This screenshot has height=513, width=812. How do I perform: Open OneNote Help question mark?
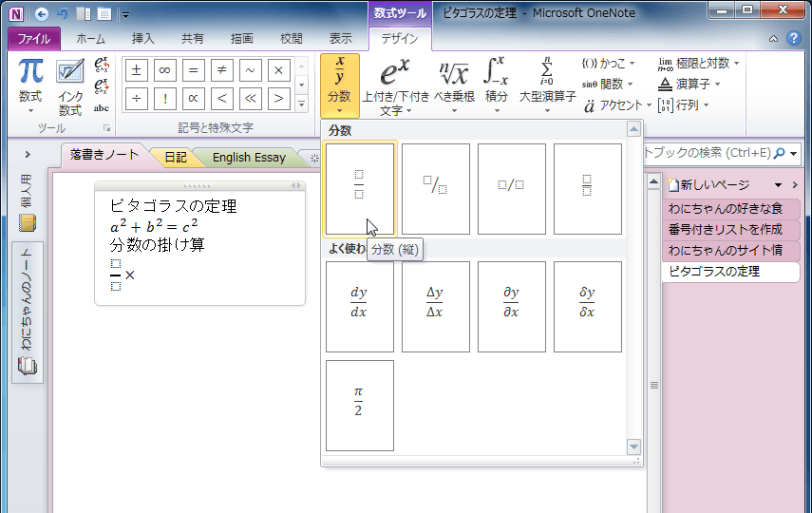tap(793, 38)
